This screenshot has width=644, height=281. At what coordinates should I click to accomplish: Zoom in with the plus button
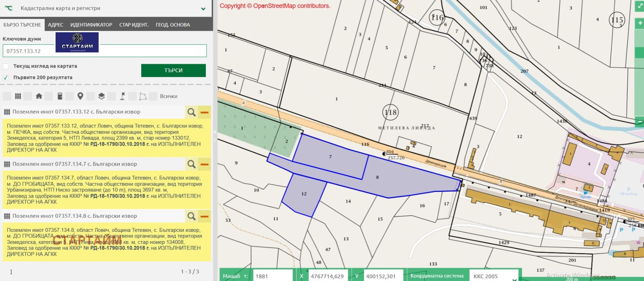(x=640, y=23)
